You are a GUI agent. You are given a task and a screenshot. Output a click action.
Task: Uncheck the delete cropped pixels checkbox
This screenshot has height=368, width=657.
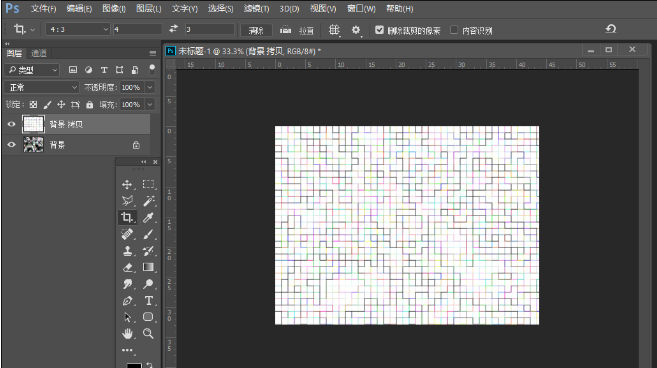click(x=379, y=30)
